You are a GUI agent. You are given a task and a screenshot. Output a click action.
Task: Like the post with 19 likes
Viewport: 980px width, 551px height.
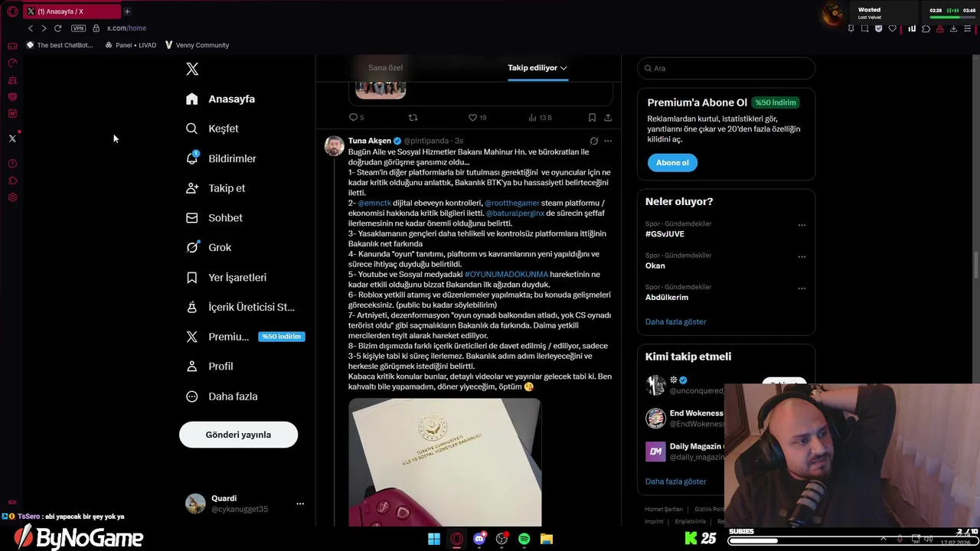tap(477, 117)
